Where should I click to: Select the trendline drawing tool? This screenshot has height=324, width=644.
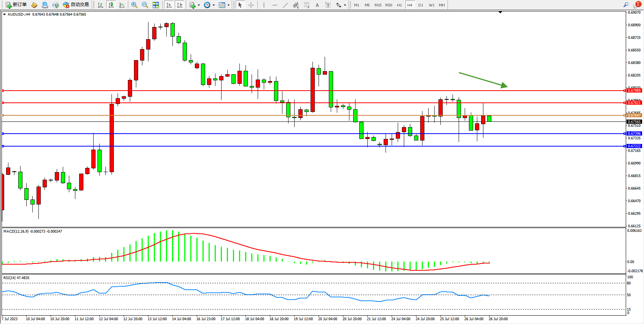coord(285,5)
